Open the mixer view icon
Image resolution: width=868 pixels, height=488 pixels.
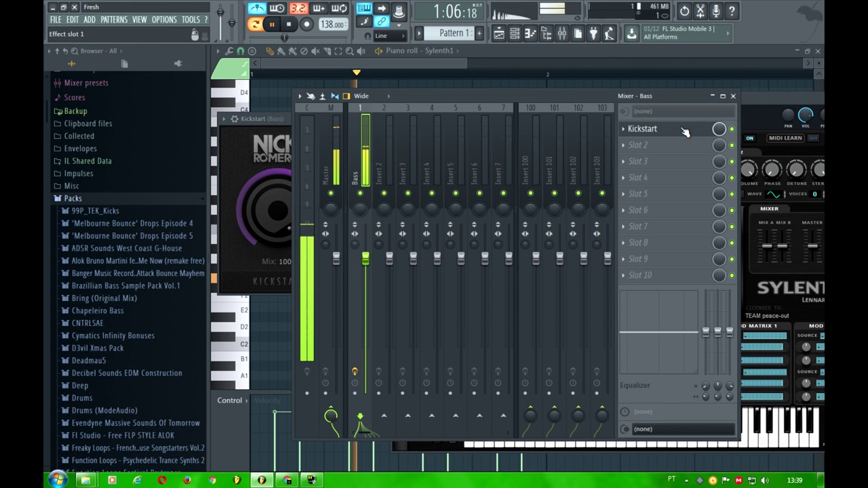coord(562,33)
